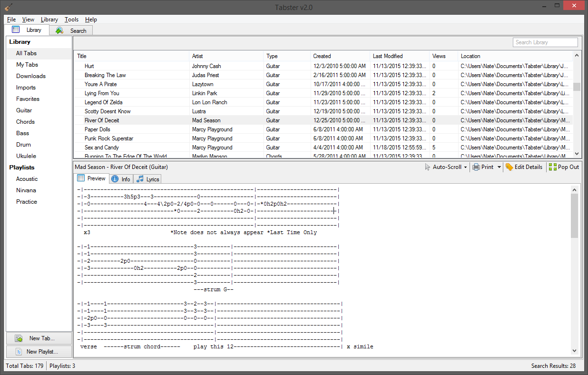Image resolution: width=588 pixels, height=375 pixels.
Task: Click the Search tab's magnifier icon
Action: tap(59, 30)
